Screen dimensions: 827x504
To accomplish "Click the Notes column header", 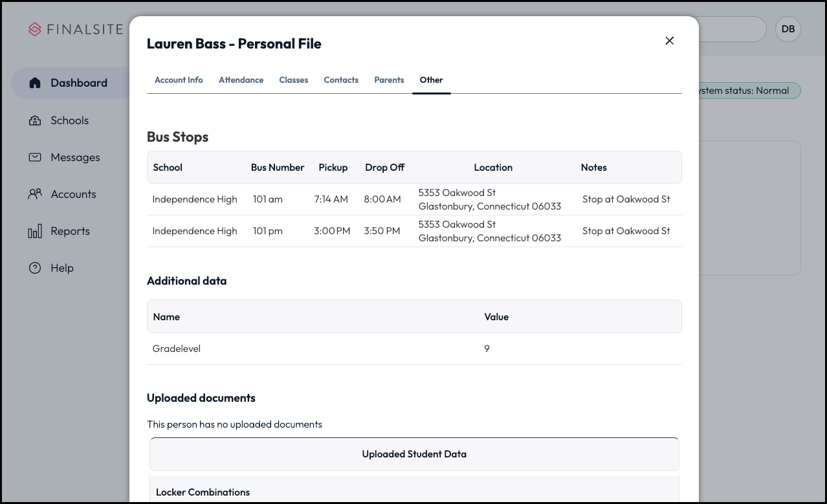I will click(x=593, y=168).
